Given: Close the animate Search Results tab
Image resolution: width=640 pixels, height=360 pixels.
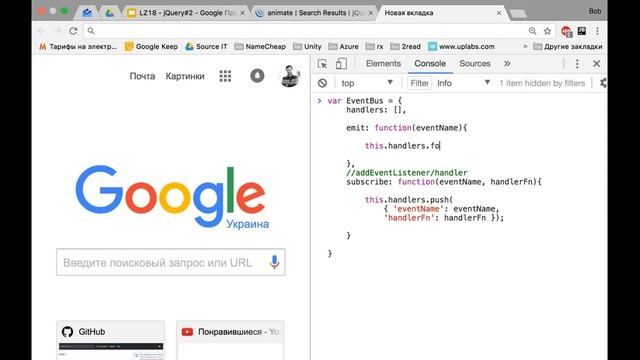Looking at the screenshot, I should point(371,13).
